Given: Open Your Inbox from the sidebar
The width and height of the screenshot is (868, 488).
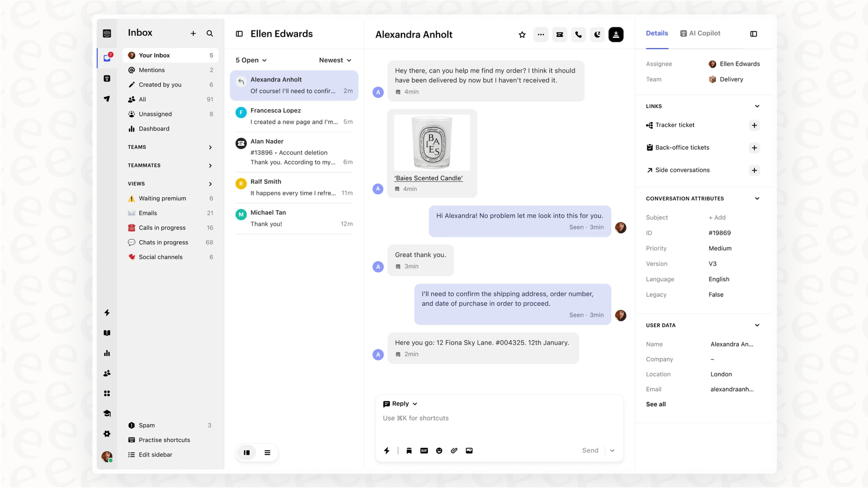Looking at the screenshot, I should (x=154, y=55).
